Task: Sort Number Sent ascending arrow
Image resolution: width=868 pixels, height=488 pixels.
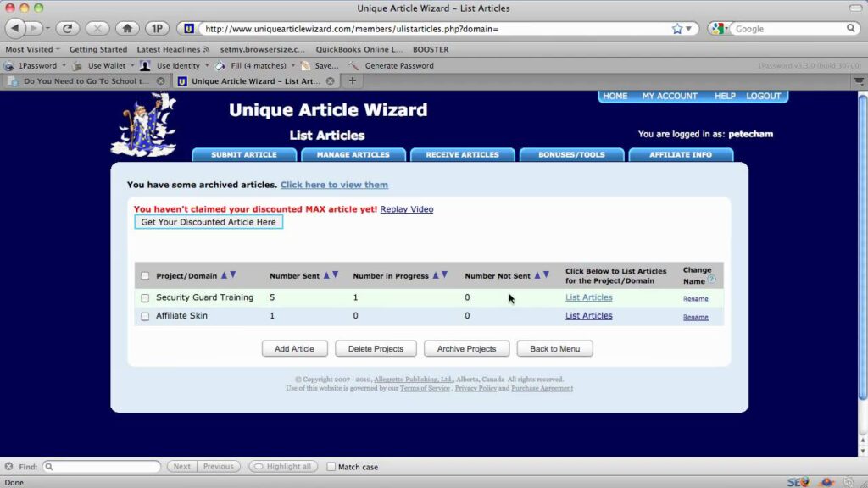Action: pyautogui.click(x=326, y=275)
